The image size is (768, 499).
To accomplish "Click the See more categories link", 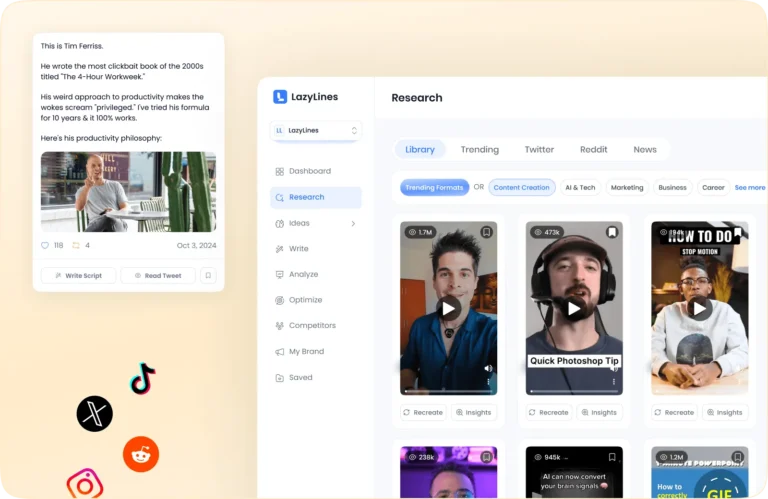I will (x=750, y=188).
